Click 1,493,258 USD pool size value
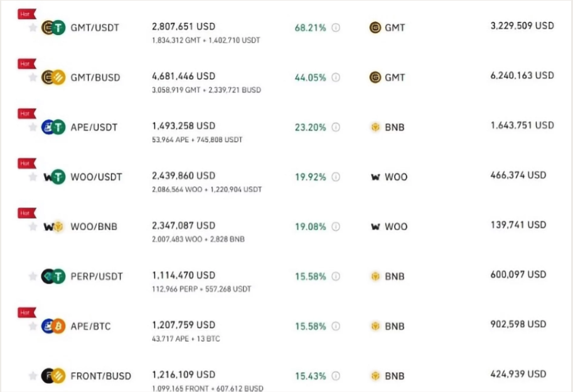The height and width of the screenshot is (392, 573). click(x=184, y=126)
